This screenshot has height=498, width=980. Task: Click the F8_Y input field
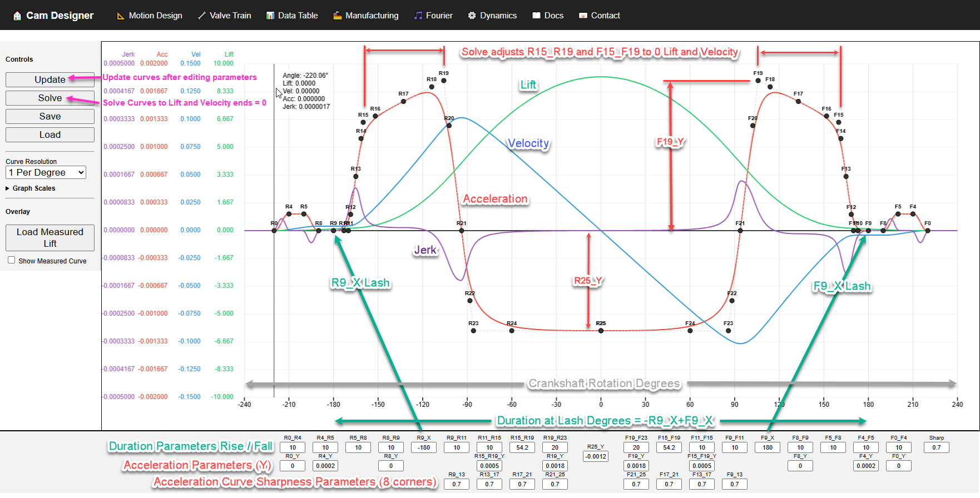[x=800, y=466]
